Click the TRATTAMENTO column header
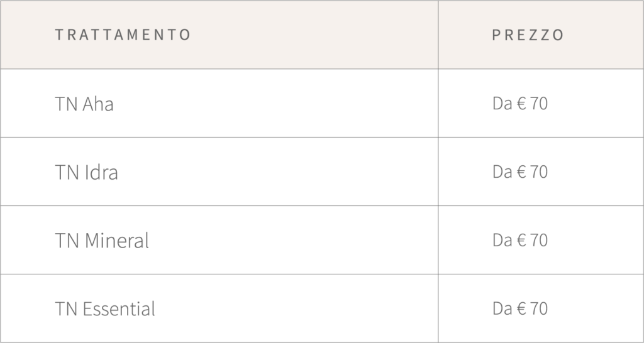The image size is (644, 343). click(x=123, y=35)
